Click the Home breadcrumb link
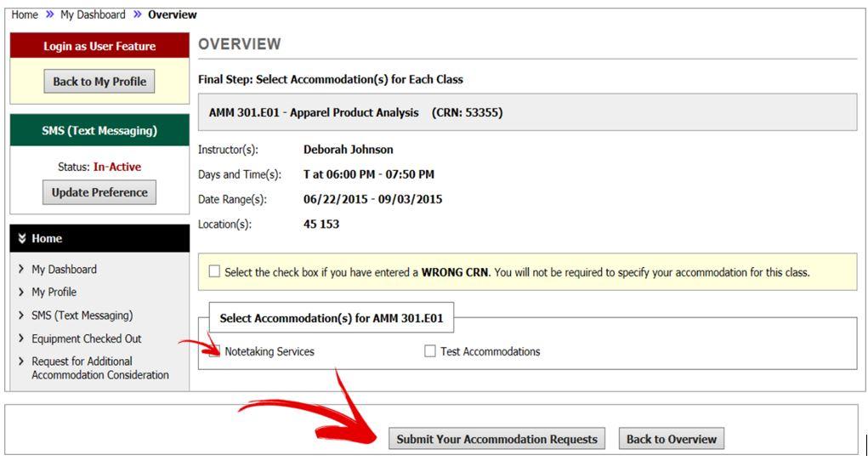 pos(25,15)
